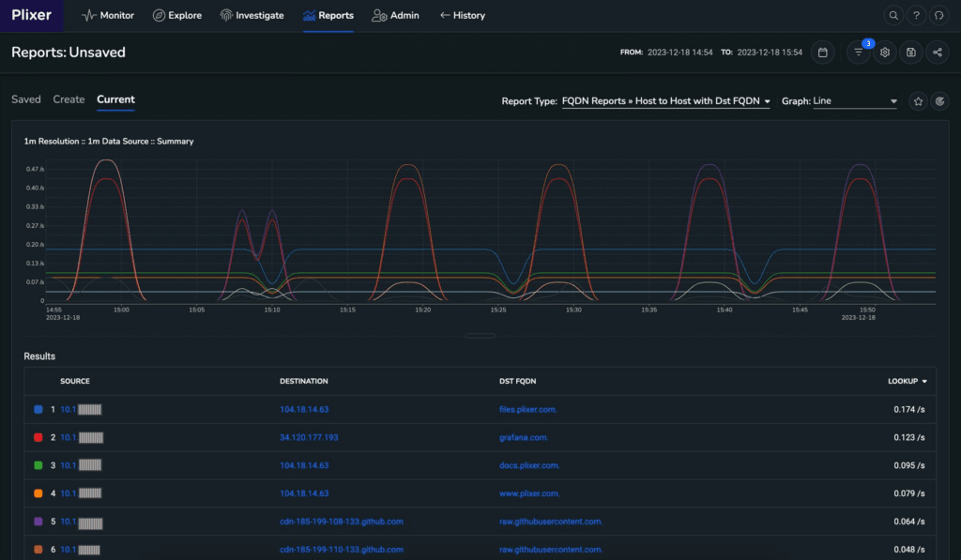Expand the Report Type dropdown
This screenshot has height=560, width=961.
[665, 100]
